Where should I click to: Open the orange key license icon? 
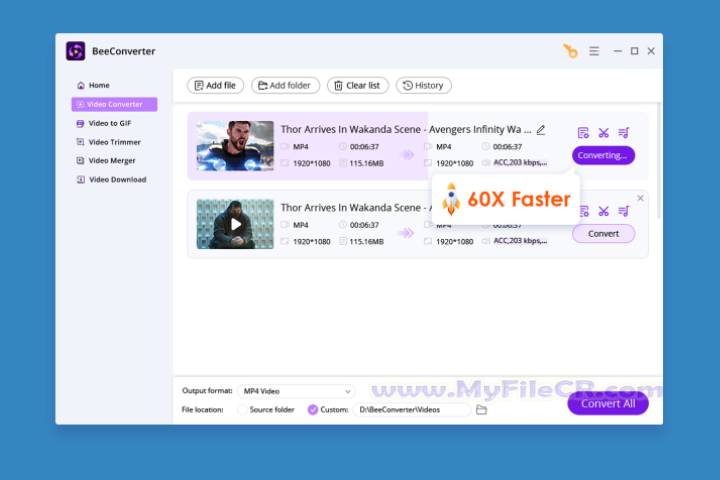570,51
